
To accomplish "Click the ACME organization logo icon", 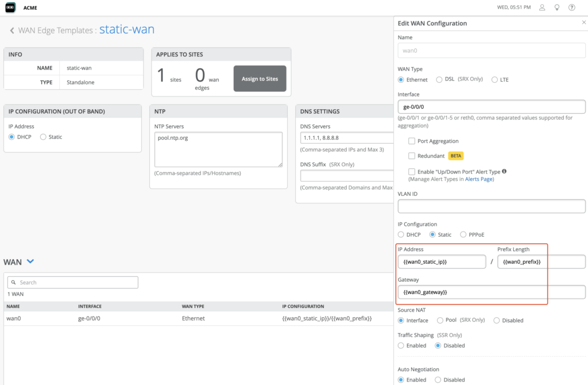I will [11, 7].
